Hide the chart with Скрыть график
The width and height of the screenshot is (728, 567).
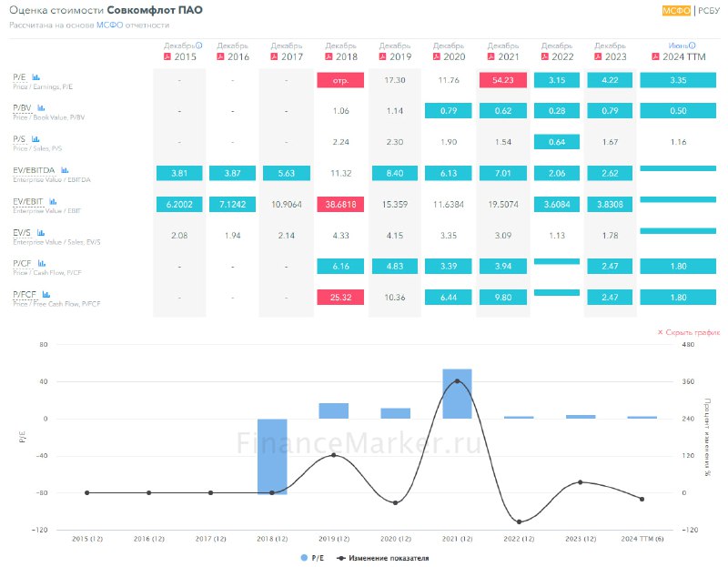(689, 332)
